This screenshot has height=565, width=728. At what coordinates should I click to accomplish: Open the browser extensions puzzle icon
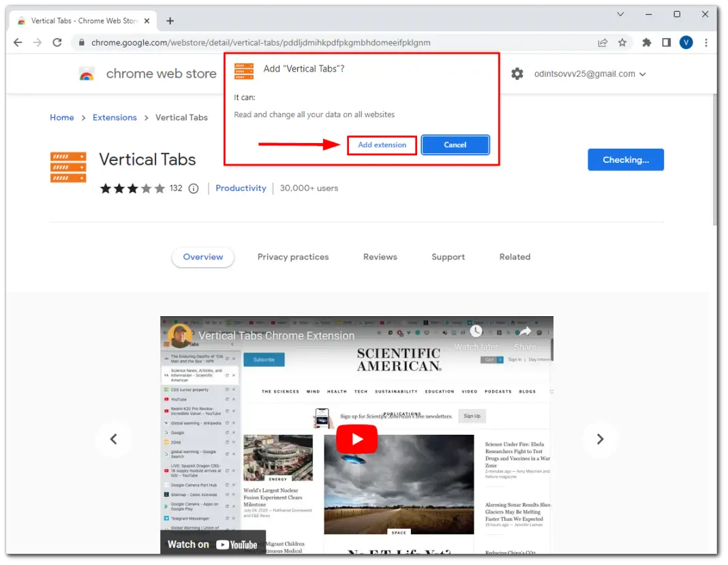coord(646,42)
